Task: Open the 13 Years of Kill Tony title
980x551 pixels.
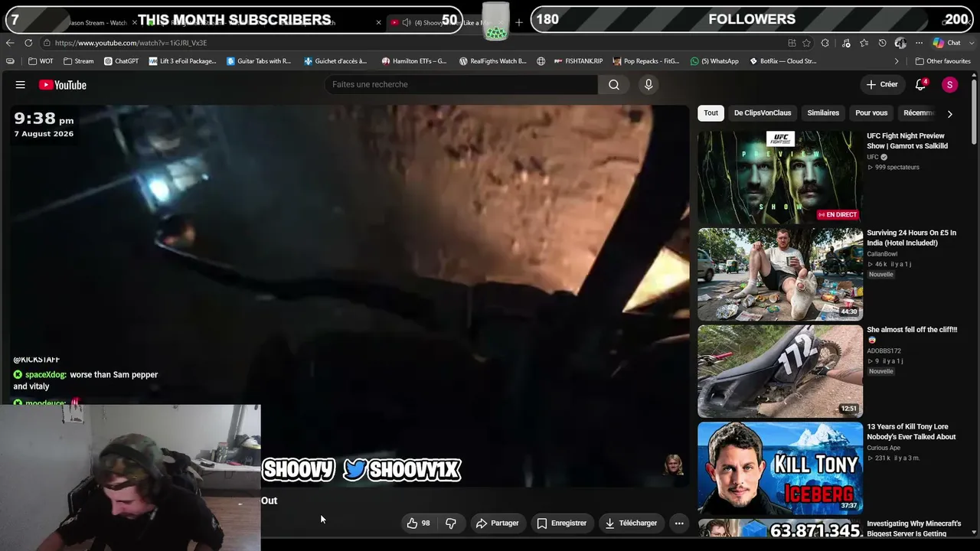Action: coord(911,432)
